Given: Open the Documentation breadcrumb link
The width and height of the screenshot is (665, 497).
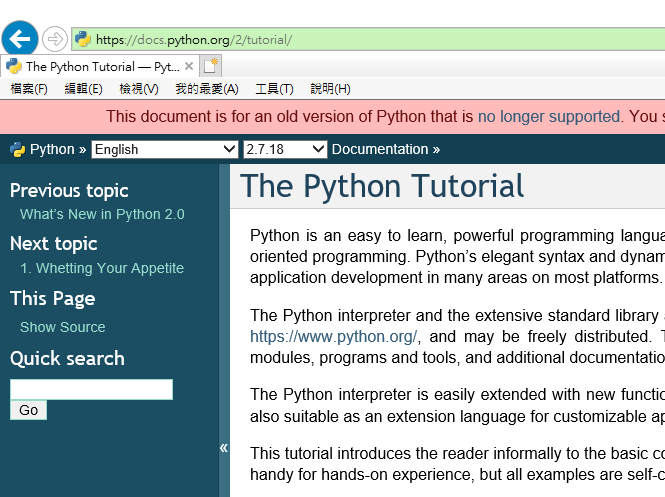Looking at the screenshot, I should point(380,149).
